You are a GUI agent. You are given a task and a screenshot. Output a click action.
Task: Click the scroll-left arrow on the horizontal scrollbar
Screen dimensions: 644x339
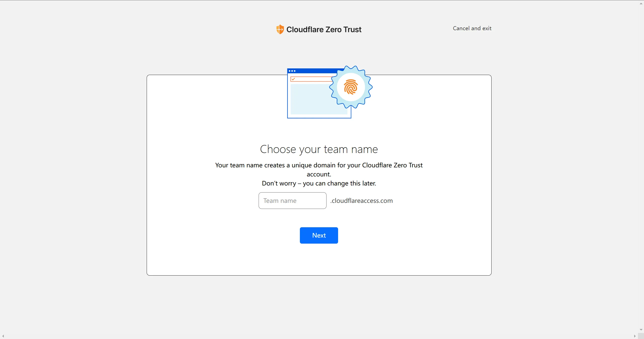pyautogui.click(x=3, y=336)
